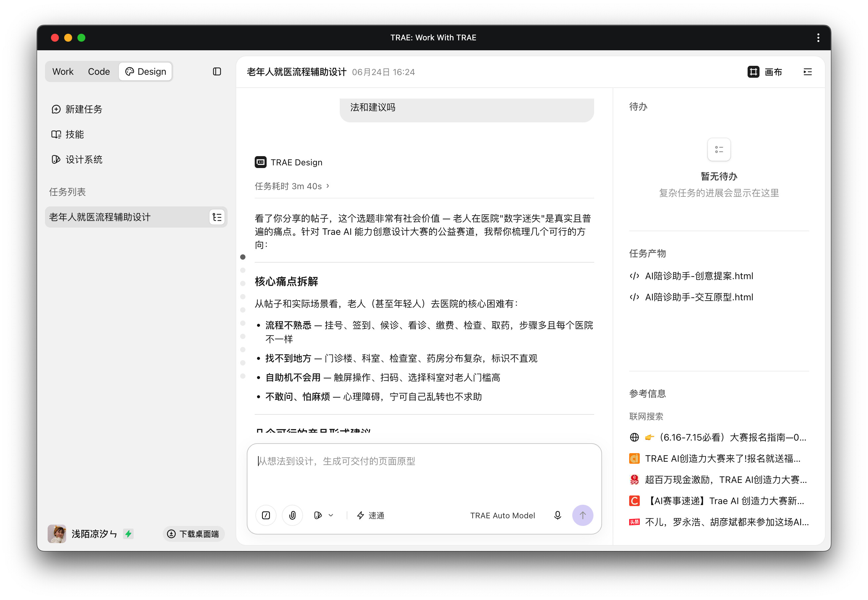Click the microphone voice input icon
The width and height of the screenshot is (868, 600).
coord(557,515)
